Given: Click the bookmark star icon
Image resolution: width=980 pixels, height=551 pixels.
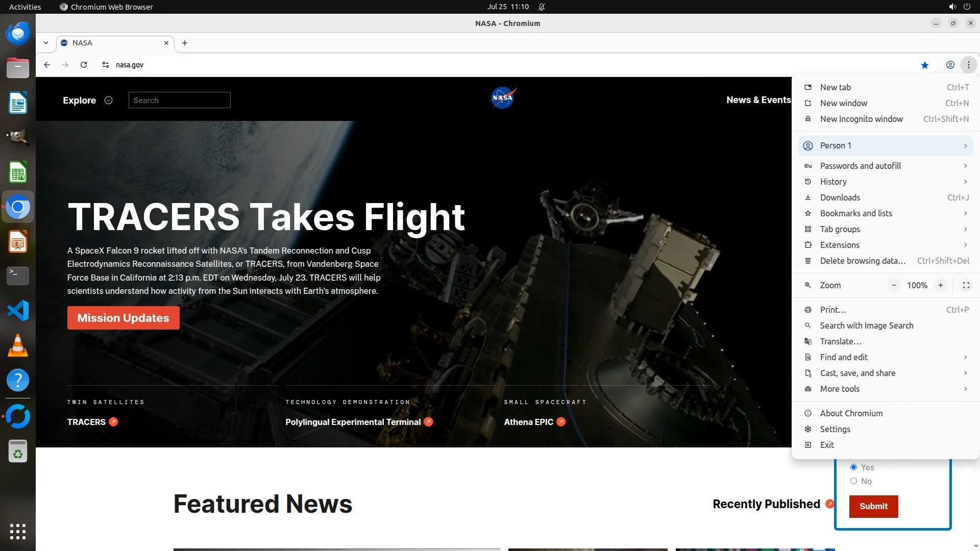Looking at the screenshot, I should point(924,65).
